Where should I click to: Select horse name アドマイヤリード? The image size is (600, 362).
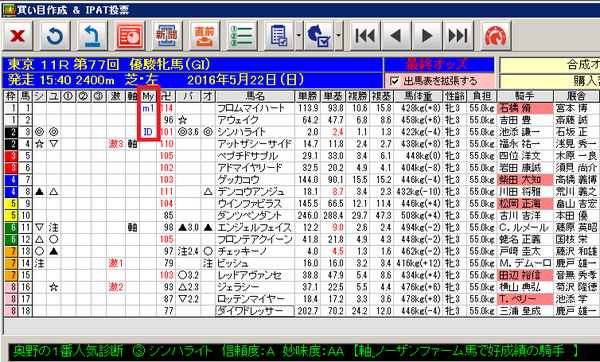coord(249,168)
